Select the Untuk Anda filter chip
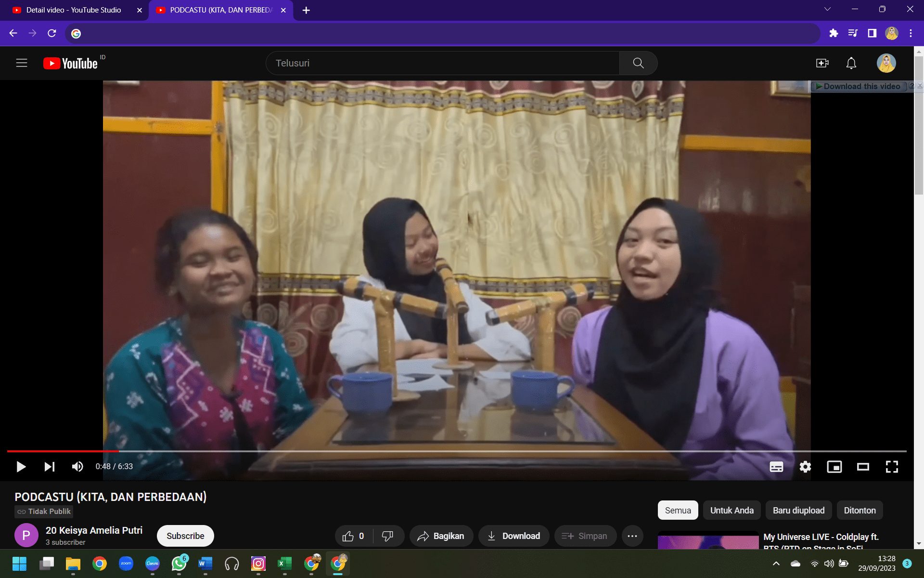The width and height of the screenshot is (924, 578). click(x=731, y=510)
